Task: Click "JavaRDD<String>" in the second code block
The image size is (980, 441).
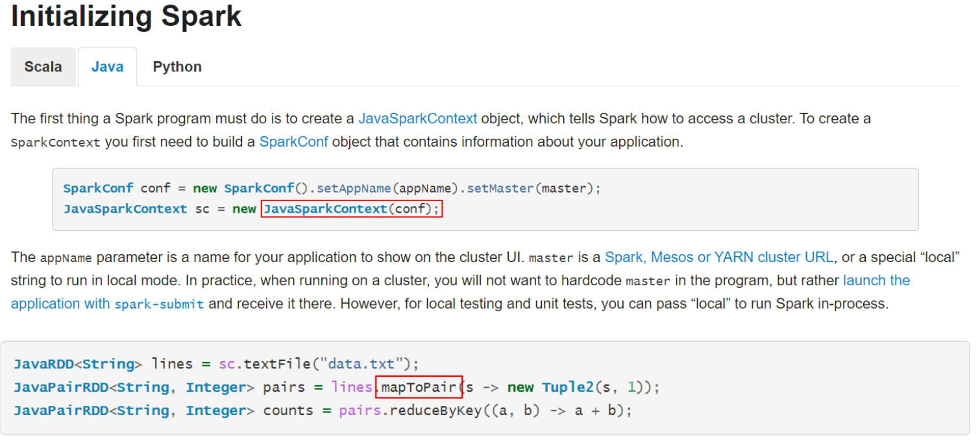Action: pos(78,364)
